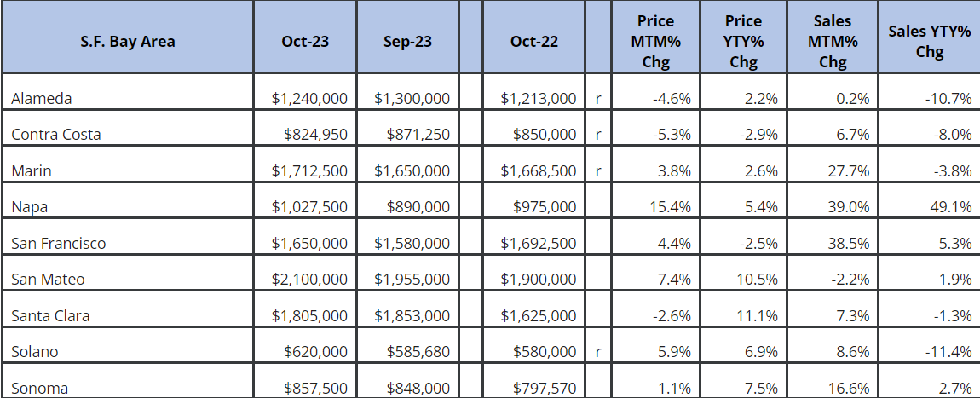
Task: Click Sonoma's 16.6% sales MTM value
Action: pyautogui.click(x=851, y=389)
